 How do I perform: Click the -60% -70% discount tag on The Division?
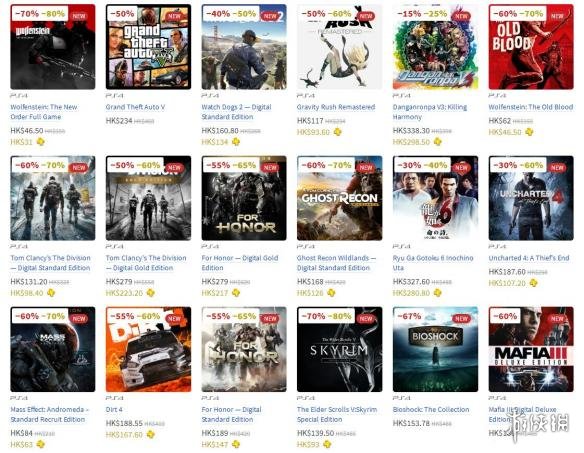coord(40,165)
